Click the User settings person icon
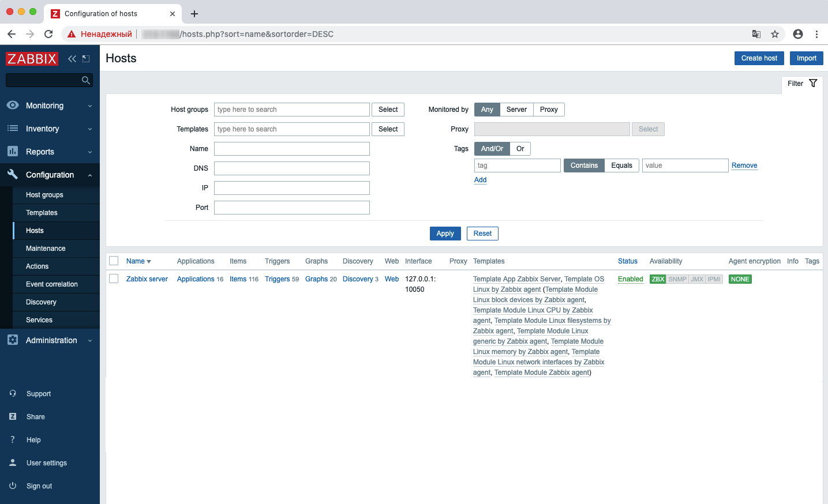This screenshot has height=504, width=828. point(13,462)
